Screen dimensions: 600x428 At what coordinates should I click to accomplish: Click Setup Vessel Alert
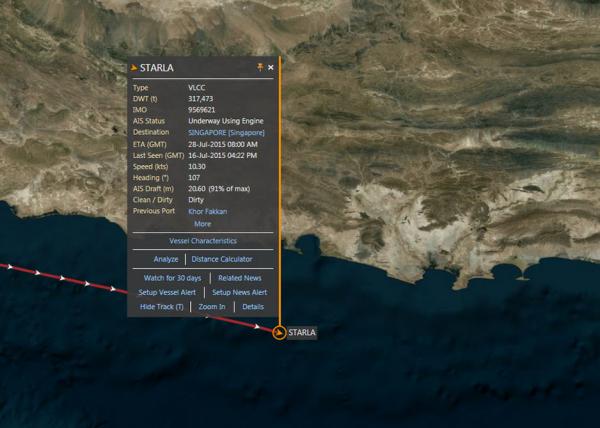point(167,292)
